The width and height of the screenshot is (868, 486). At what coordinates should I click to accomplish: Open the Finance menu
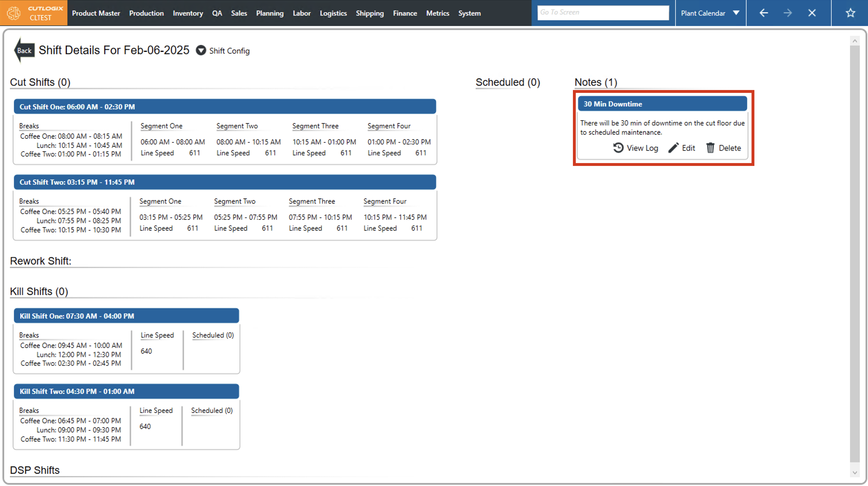[405, 13]
